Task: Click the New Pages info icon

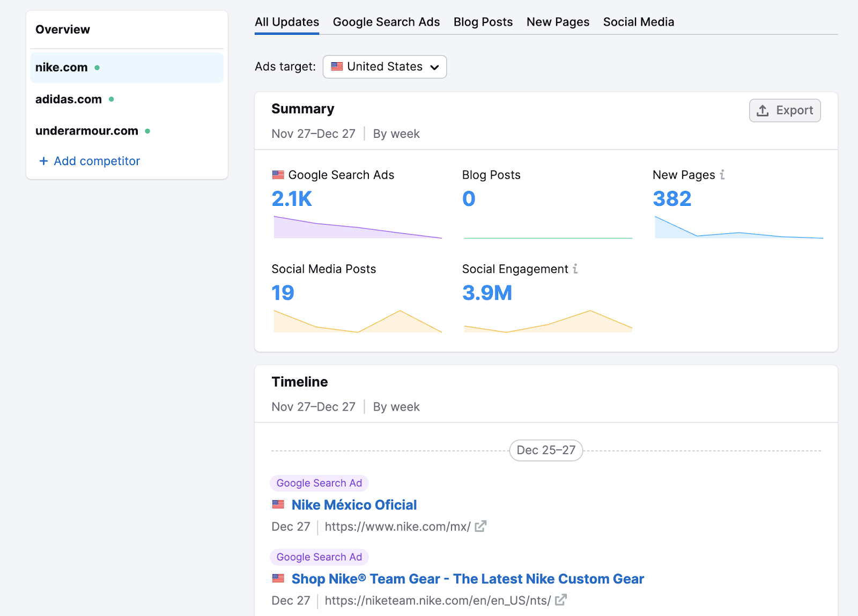Action: pyautogui.click(x=722, y=175)
